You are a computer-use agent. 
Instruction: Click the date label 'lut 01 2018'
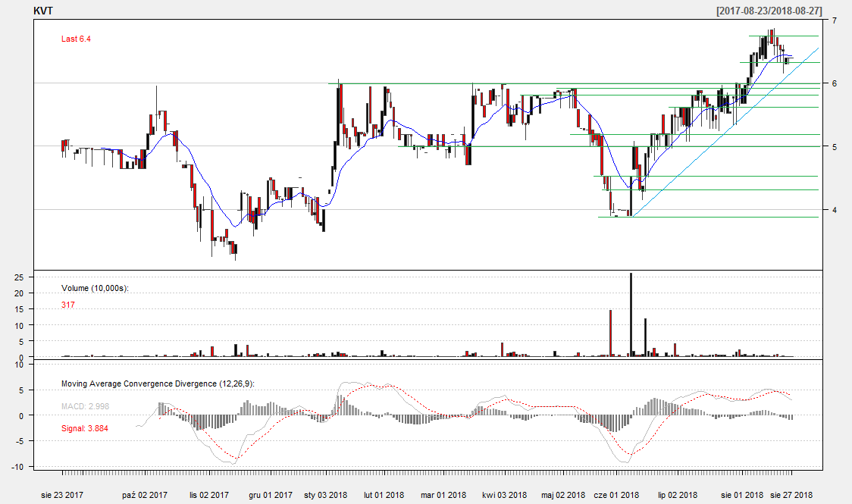click(384, 495)
